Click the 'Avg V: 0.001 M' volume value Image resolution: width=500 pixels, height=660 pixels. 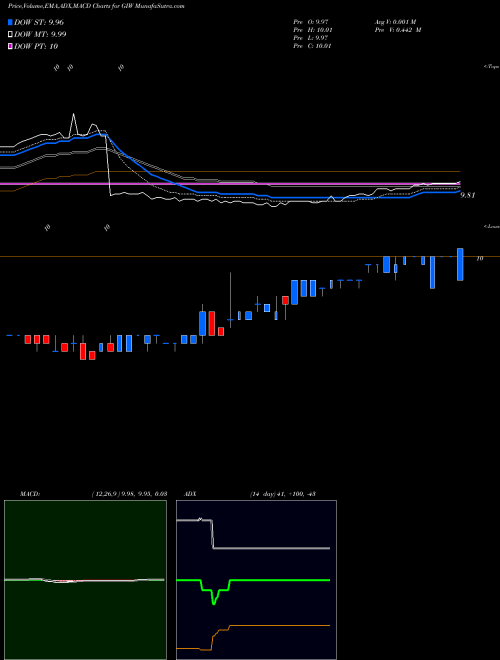pos(395,22)
